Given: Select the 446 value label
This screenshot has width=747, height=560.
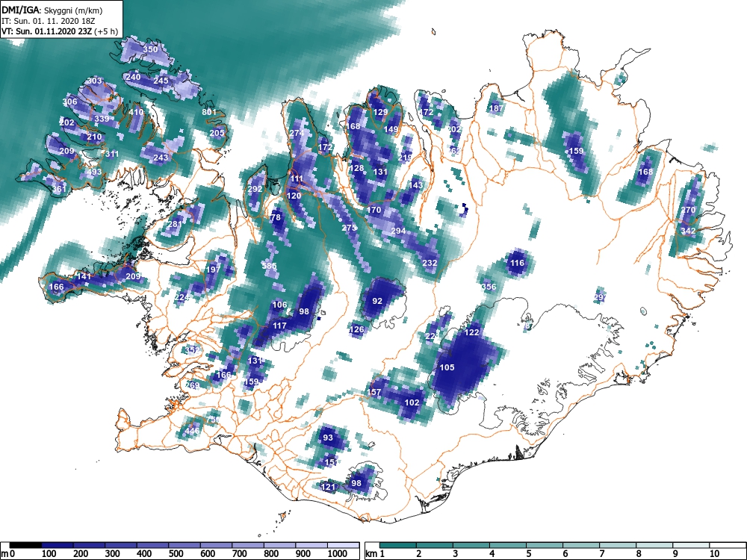Looking at the screenshot, I should point(192,431).
